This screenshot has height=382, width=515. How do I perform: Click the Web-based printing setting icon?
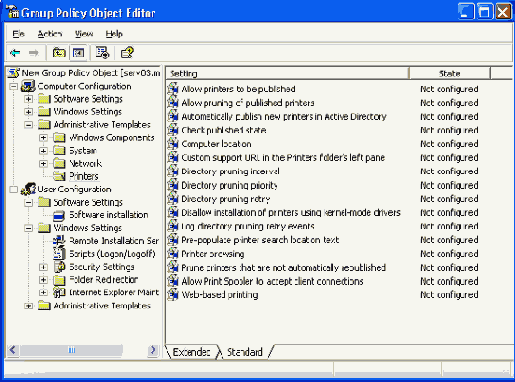(173, 295)
